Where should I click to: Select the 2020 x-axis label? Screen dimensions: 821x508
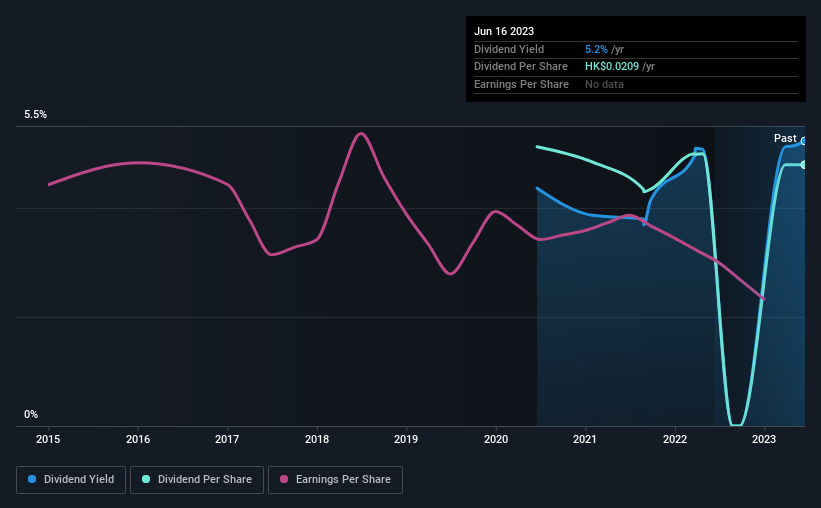point(496,438)
